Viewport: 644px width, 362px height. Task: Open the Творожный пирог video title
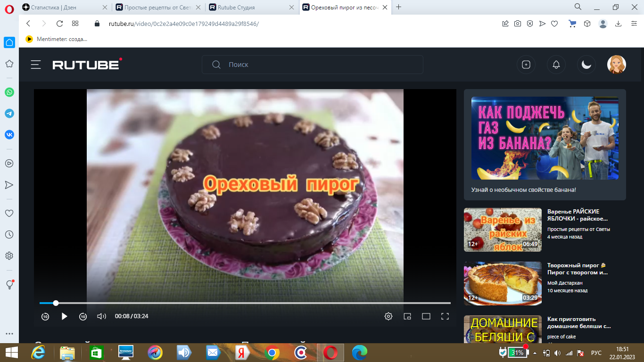pyautogui.click(x=578, y=269)
